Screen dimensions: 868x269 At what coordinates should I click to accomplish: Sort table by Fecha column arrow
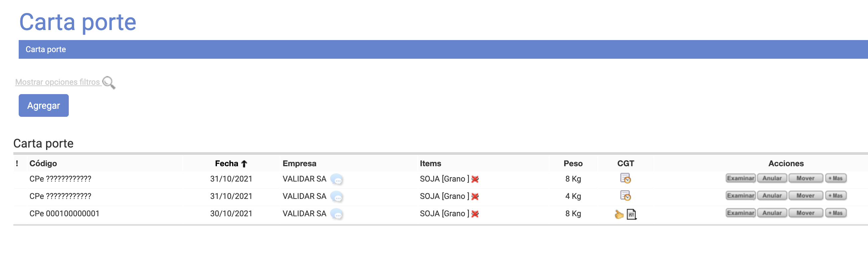click(x=244, y=164)
